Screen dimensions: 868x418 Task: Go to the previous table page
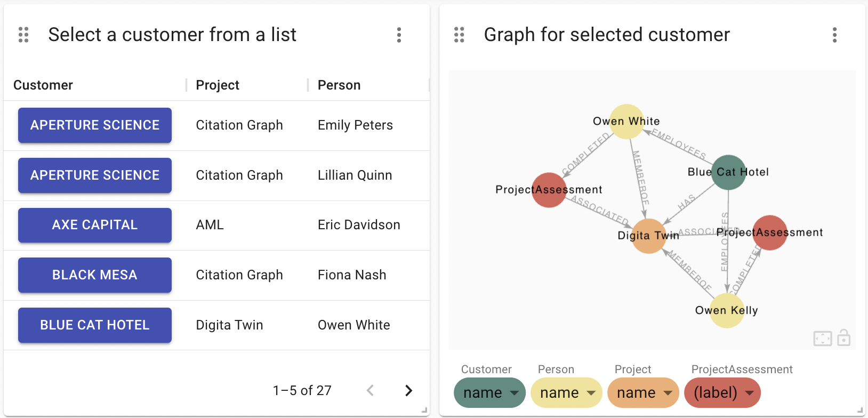pos(370,390)
